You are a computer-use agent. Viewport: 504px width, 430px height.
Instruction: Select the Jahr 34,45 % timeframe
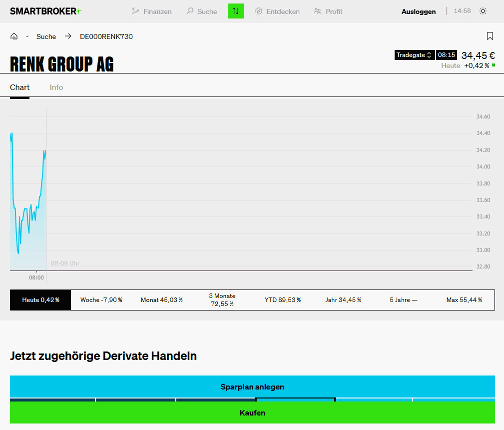pyautogui.click(x=343, y=300)
